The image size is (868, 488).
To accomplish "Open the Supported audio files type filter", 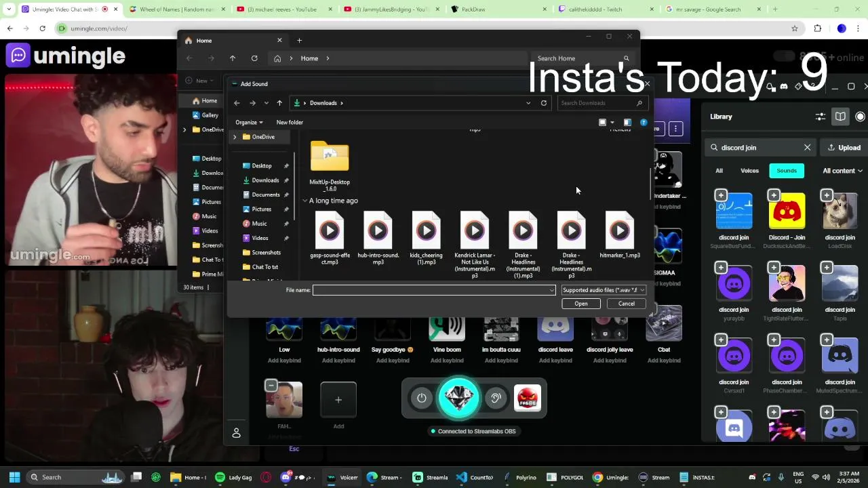I will click(604, 290).
